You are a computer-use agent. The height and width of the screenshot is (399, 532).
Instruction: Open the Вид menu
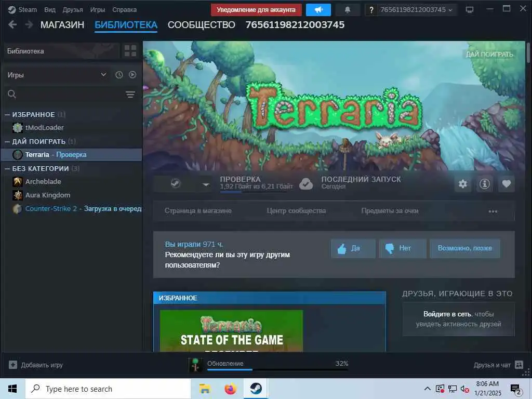[49, 9]
